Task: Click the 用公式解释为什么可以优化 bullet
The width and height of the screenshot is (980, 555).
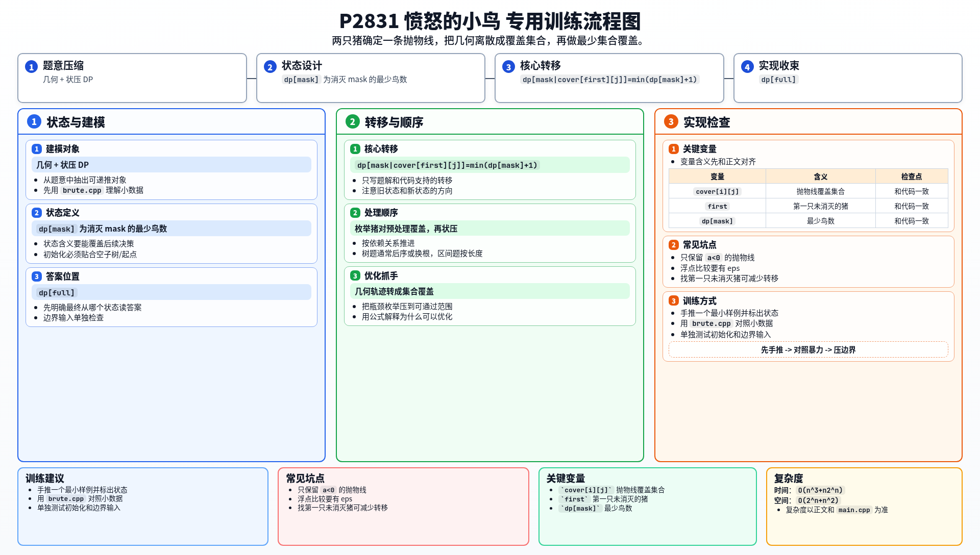Action: click(x=407, y=317)
